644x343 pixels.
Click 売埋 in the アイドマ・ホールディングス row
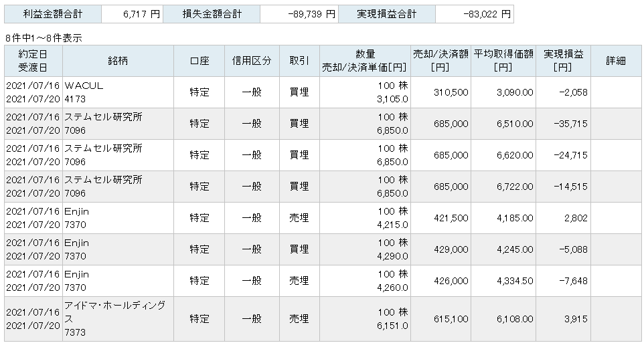point(299,319)
